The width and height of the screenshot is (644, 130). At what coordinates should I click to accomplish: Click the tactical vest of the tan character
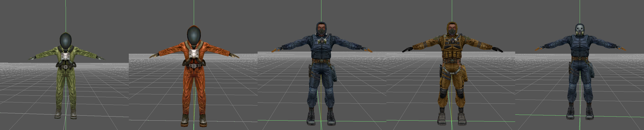452,48
